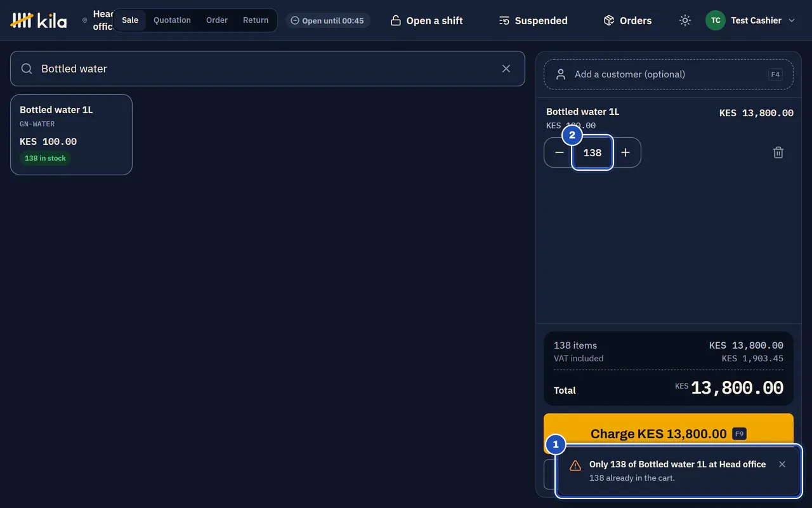This screenshot has height=508, width=812.
Task: Click the warning triangle icon in the notification
Action: point(575,465)
